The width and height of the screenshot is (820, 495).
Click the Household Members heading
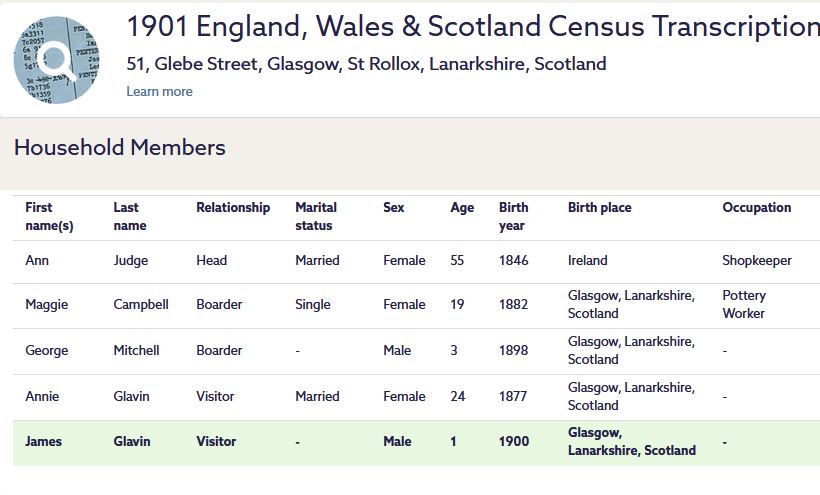120,148
